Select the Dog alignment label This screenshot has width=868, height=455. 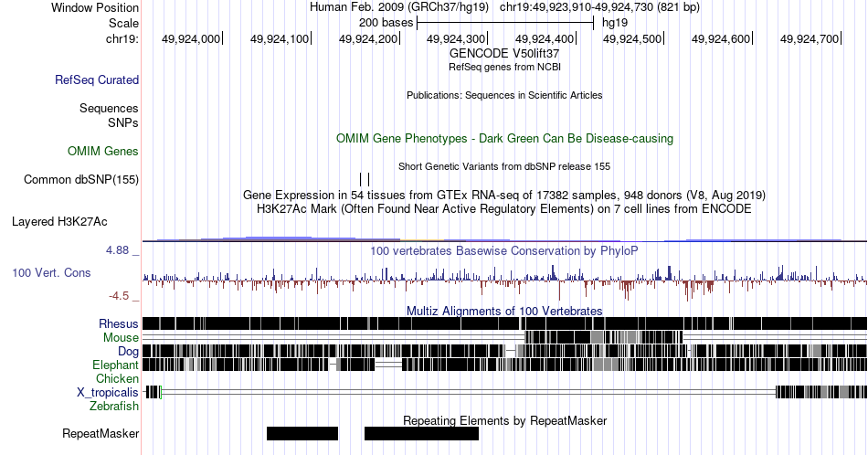point(128,352)
